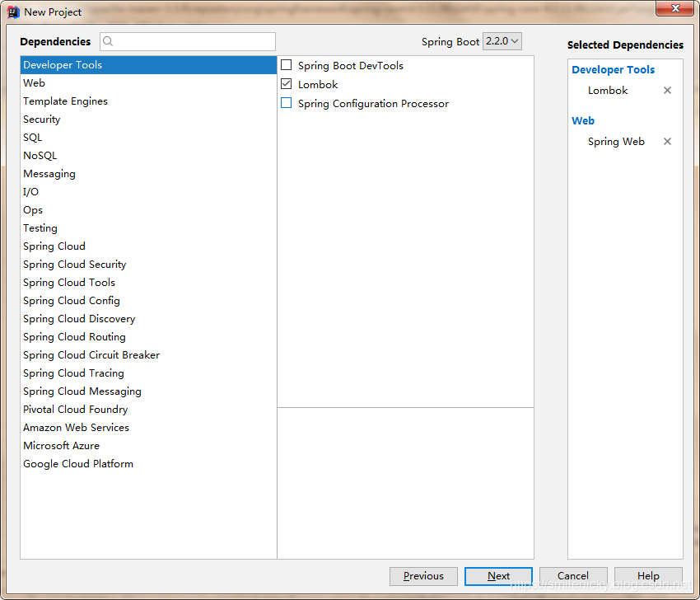Click Lombok in the Selected Dependencies list
Viewport: 700px width, 600px height.
(608, 90)
